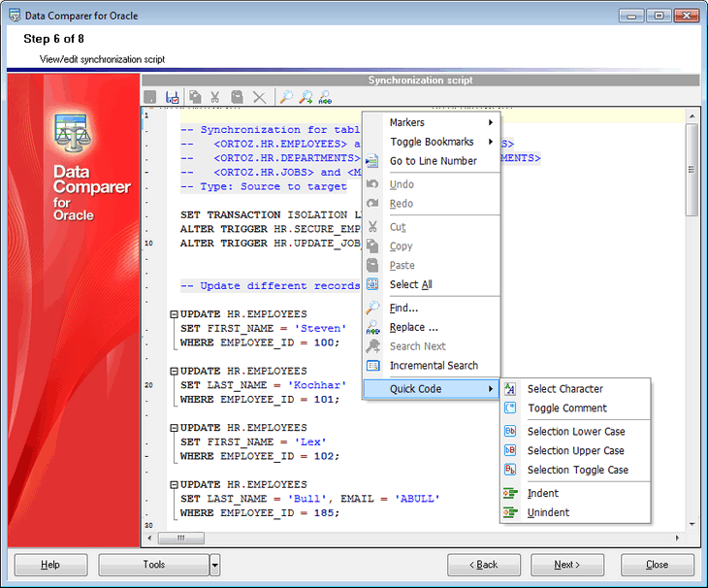Click the Cut scissors toolbar icon
Viewport: 708px width, 588px height.
[215, 97]
